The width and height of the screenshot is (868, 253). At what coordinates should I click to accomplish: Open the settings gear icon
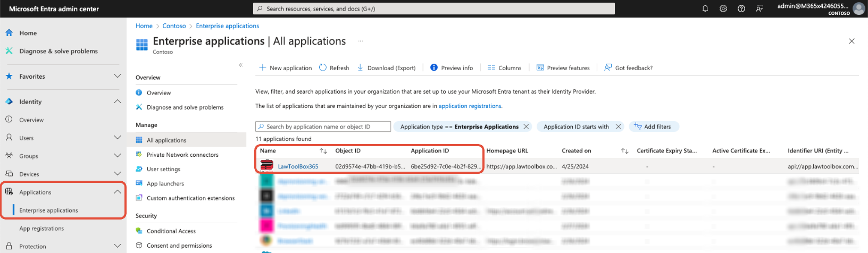[723, 9]
